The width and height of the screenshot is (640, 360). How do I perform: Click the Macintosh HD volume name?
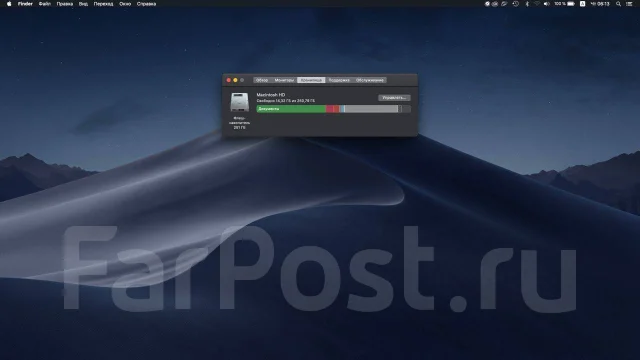271,95
